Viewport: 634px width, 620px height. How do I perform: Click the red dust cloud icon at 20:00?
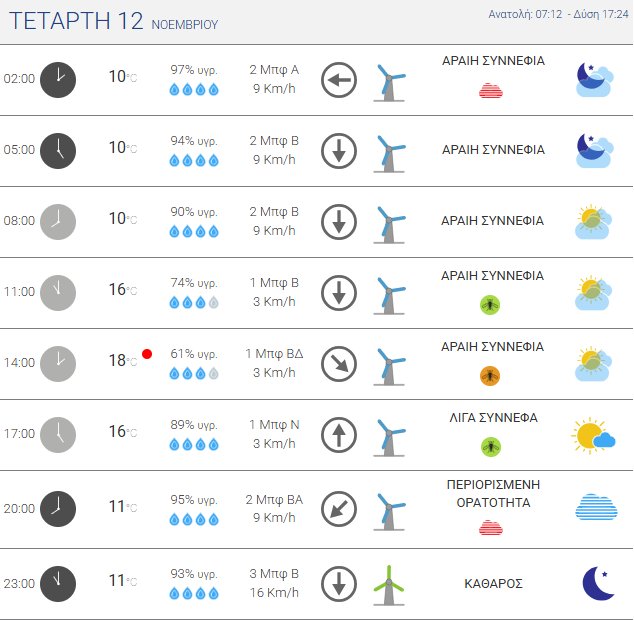tap(490, 528)
